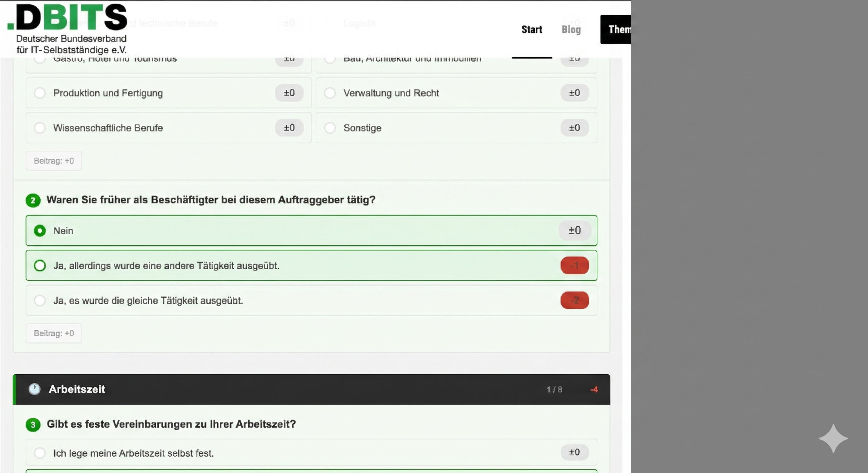
Task: Open the Blog page
Action: (571, 29)
